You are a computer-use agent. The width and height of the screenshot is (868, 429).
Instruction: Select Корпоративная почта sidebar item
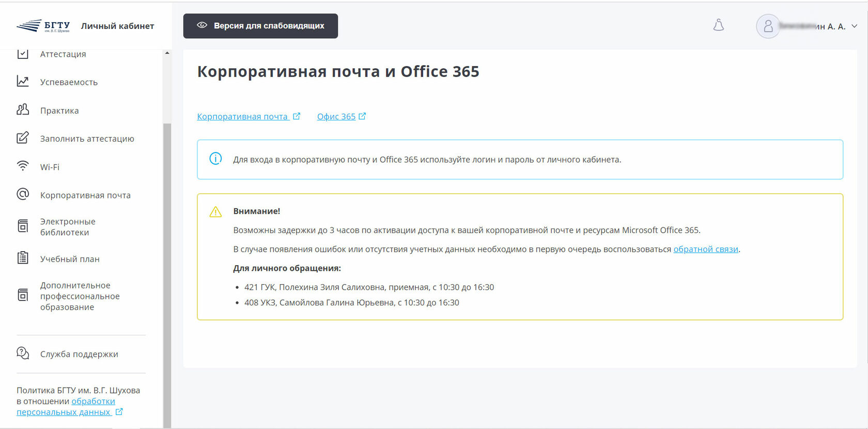[x=85, y=195]
